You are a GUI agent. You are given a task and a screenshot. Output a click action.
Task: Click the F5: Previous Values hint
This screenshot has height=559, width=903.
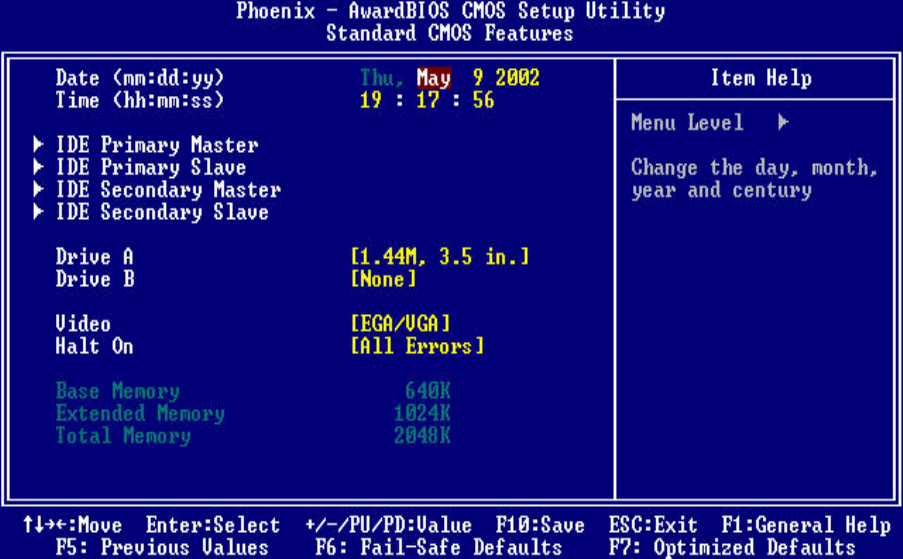[162, 547]
